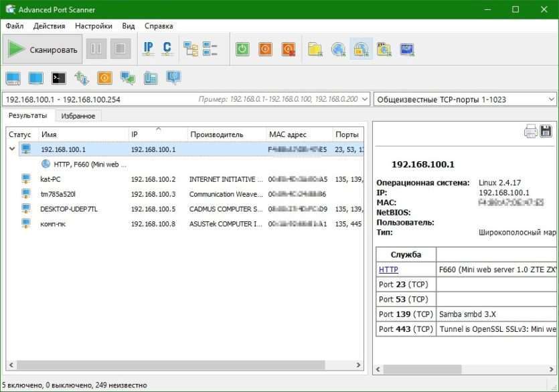Open the shared folder icon
This screenshot has height=392, width=559.
click(315, 50)
